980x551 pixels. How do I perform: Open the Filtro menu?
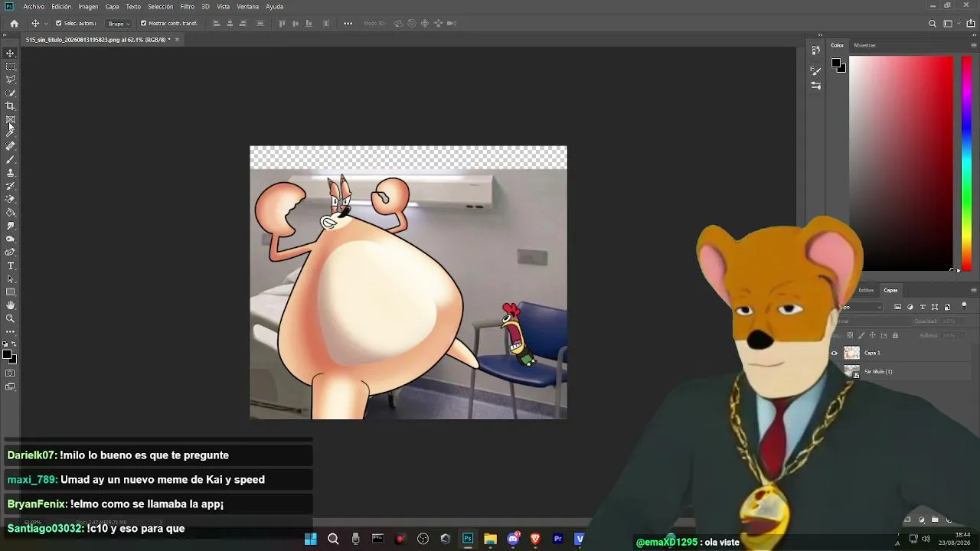click(x=188, y=6)
